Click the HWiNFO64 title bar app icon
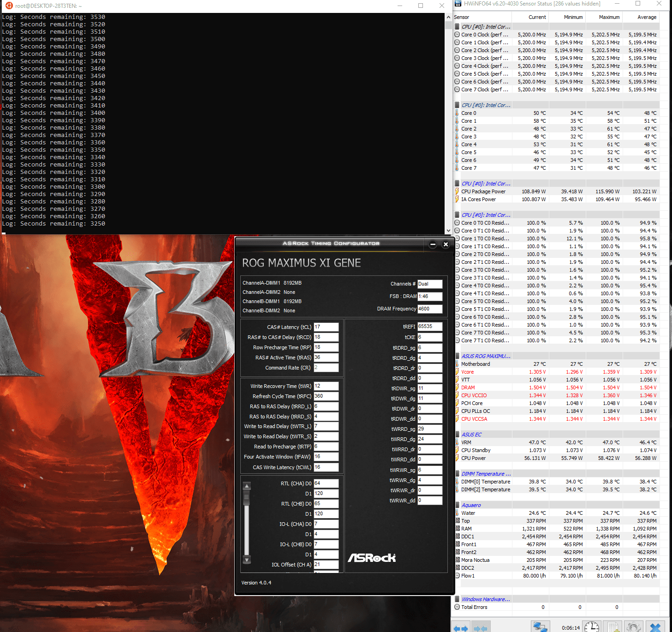The image size is (672, 632). (x=458, y=4)
